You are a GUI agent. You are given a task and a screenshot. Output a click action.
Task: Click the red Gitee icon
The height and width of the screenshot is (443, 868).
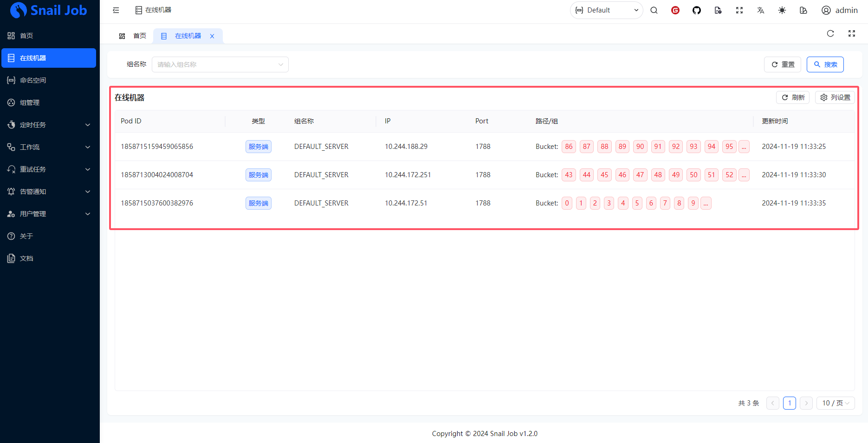675,10
